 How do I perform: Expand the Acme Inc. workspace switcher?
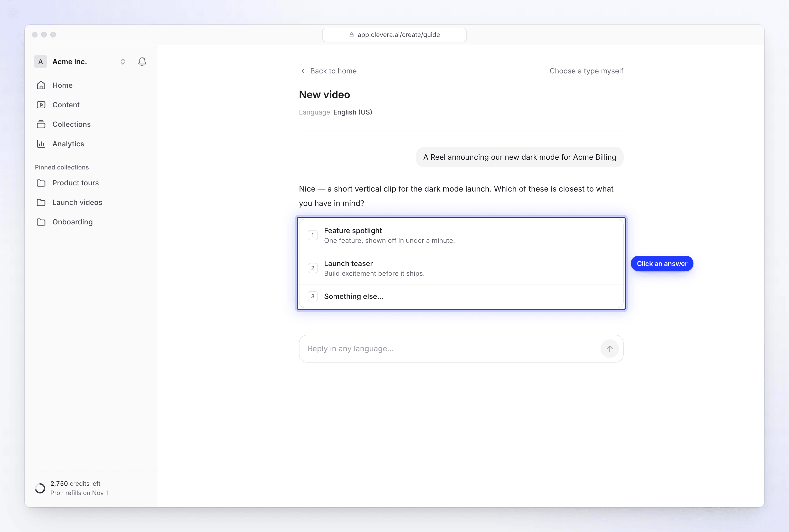[123, 61]
